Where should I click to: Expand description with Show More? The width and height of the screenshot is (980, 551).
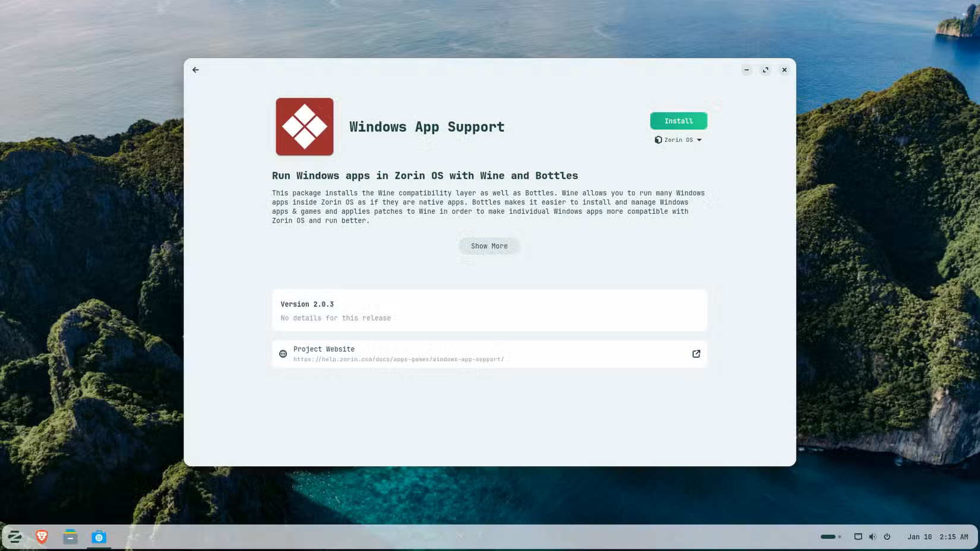[x=489, y=246]
